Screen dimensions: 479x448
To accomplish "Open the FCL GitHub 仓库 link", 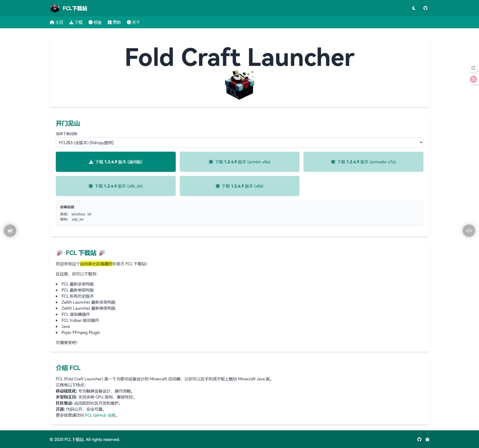I will (100, 415).
